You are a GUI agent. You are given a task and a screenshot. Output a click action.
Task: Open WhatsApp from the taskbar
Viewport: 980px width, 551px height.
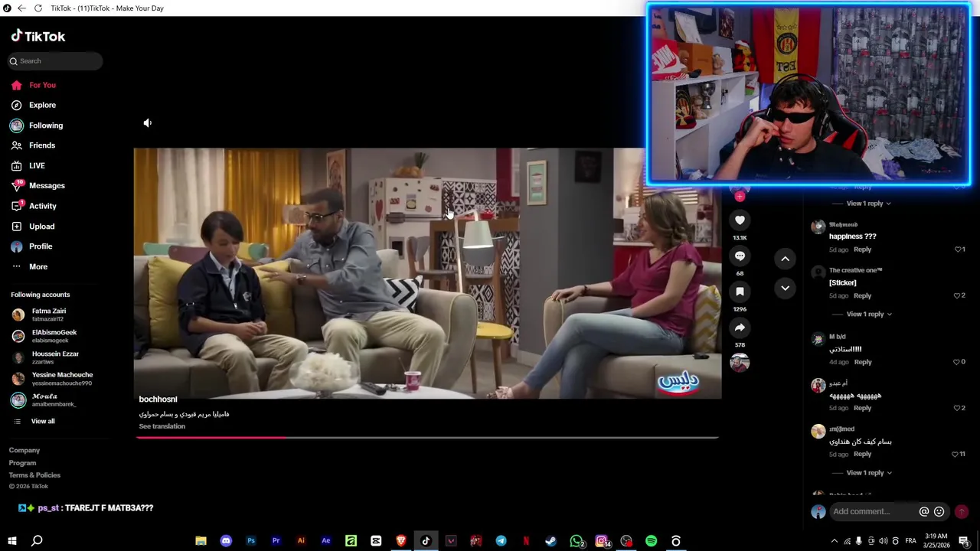click(576, 541)
